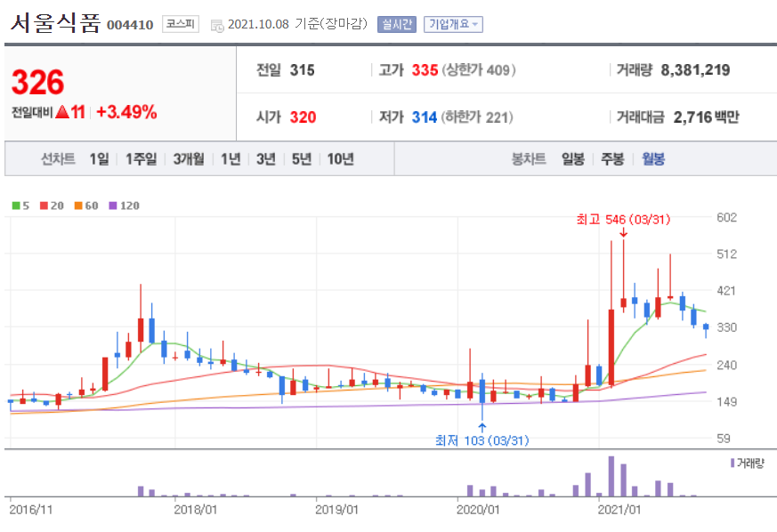Click the purple 120-period moving average swatch
This screenshot has width=777, height=532.
(113, 206)
